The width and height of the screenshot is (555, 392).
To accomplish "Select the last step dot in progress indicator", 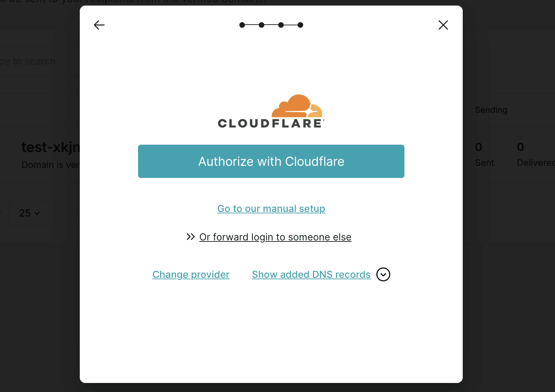I will tap(300, 25).
